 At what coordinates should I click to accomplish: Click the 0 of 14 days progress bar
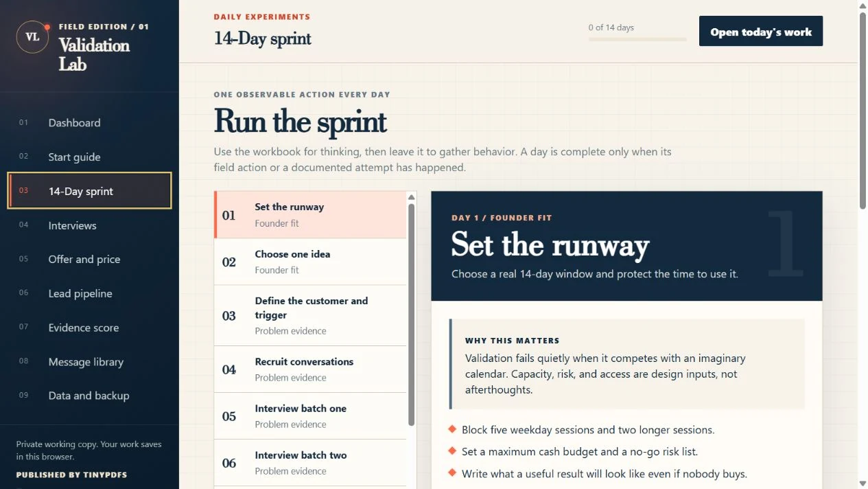tap(637, 39)
